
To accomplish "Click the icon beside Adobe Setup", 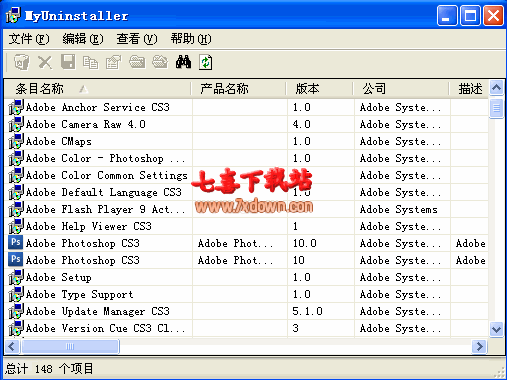I will [16, 277].
